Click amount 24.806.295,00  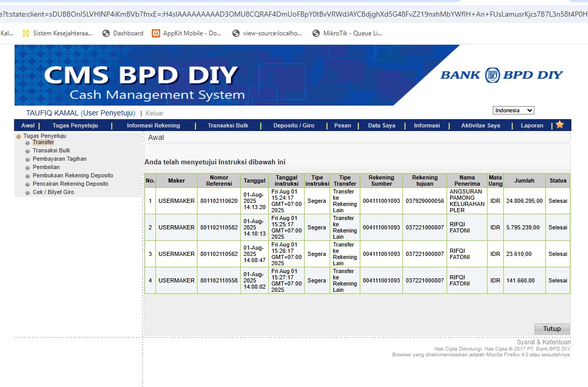point(524,201)
